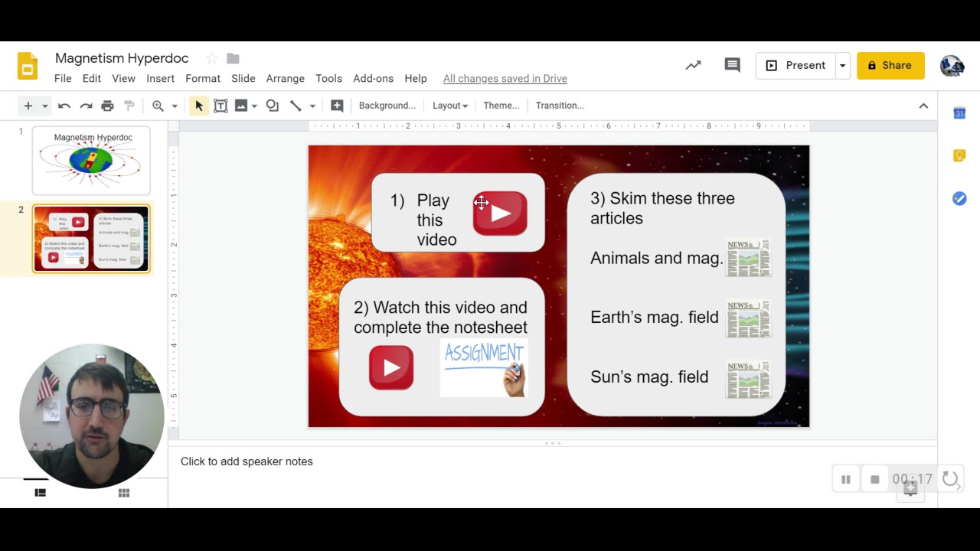Image resolution: width=980 pixels, height=551 pixels.
Task: Click the Assignment image on the slide
Action: [484, 369]
